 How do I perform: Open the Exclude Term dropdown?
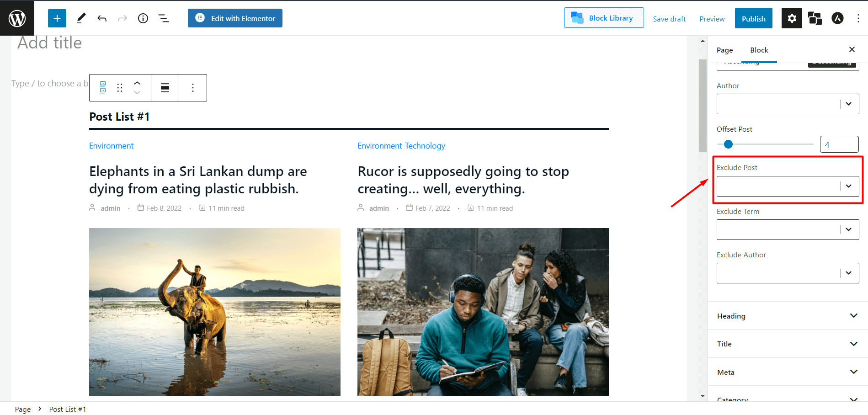tap(788, 230)
